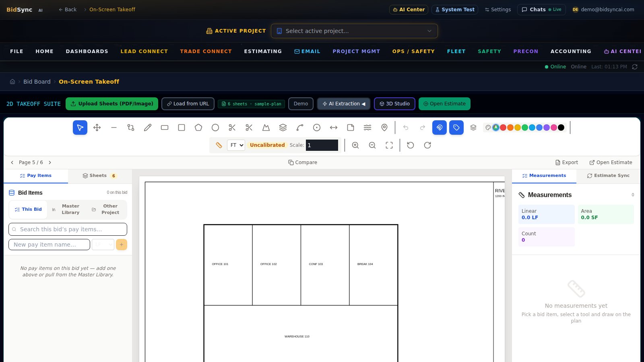
Task: Toggle the layers button beside color swatches
Action: (x=473, y=128)
